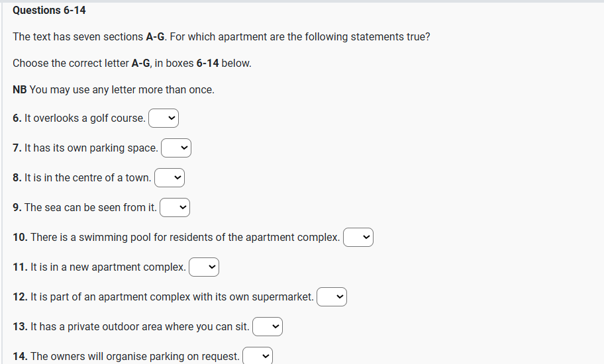Click the 'Questions 6-14' heading
The image size is (604, 364).
pyautogui.click(x=49, y=11)
